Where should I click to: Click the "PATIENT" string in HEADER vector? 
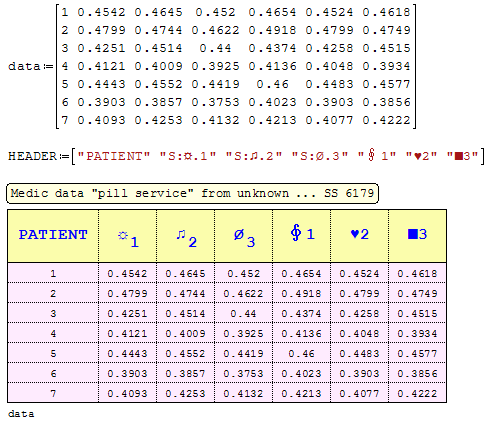pyautogui.click(x=114, y=156)
